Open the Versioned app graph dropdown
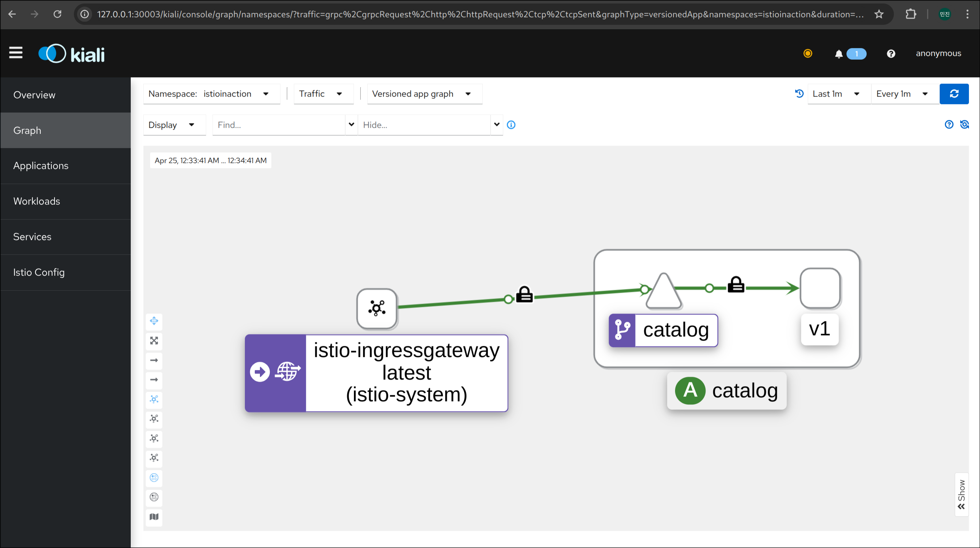The image size is (980, 548). point(425,94)
